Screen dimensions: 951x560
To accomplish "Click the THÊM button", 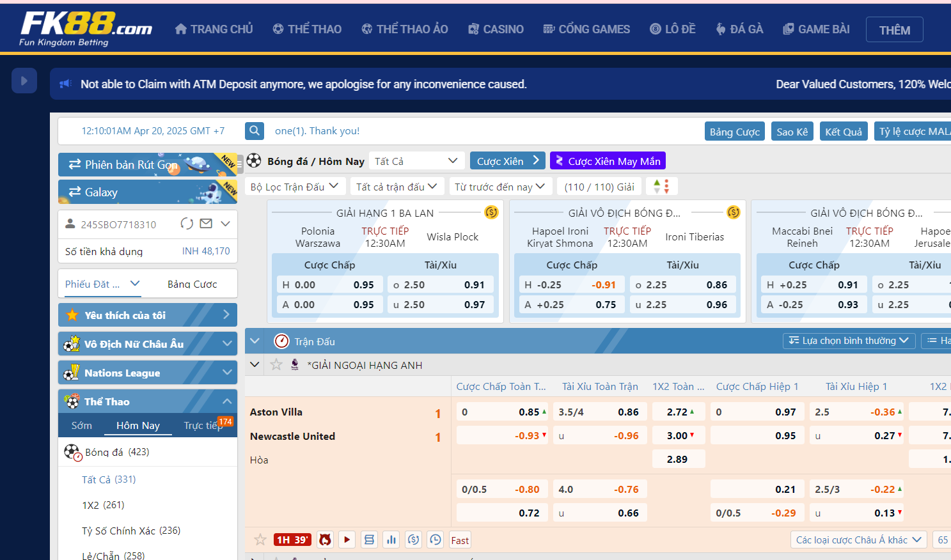I will coord(894,29).
